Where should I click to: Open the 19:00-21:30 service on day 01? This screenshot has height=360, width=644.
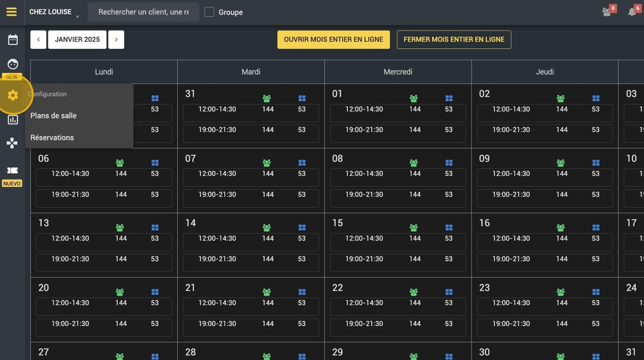pos(398,133)
